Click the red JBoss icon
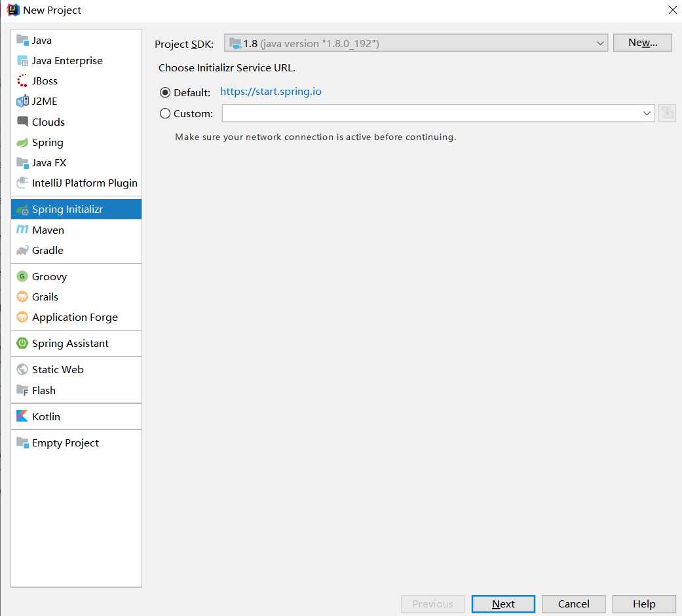 22,81
